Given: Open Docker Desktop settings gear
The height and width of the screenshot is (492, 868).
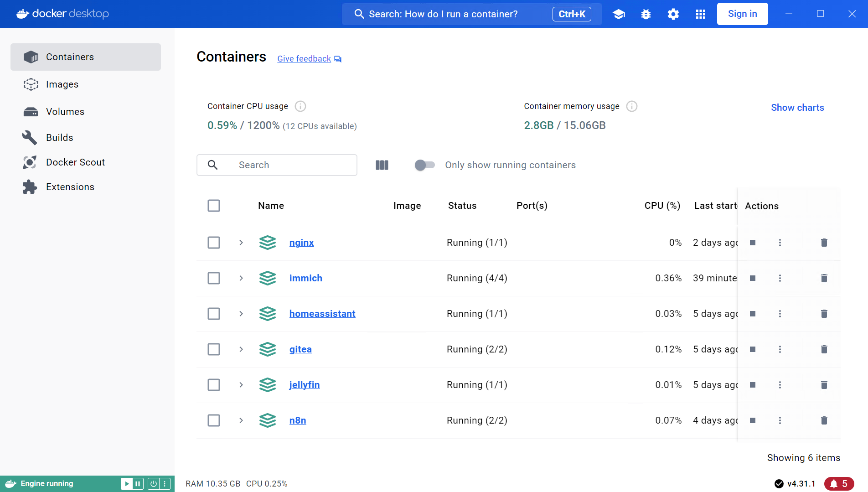Looking at the screenshot, I should point(673,14).
